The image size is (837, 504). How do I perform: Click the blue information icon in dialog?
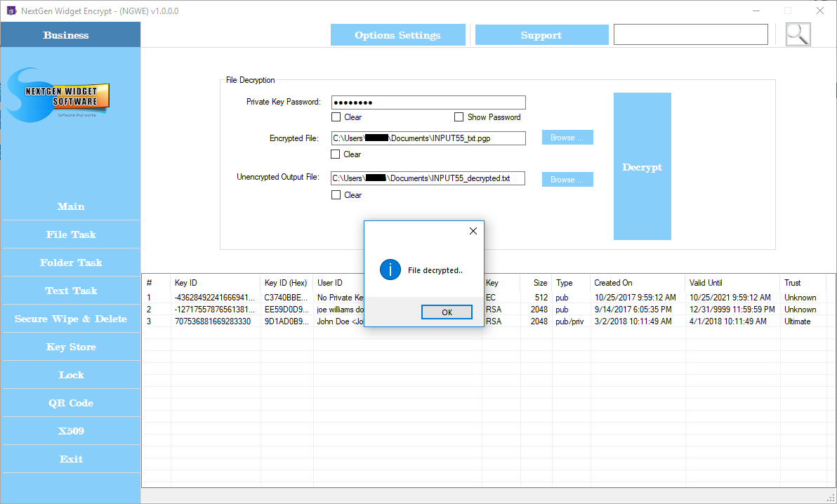pos(390,270)
